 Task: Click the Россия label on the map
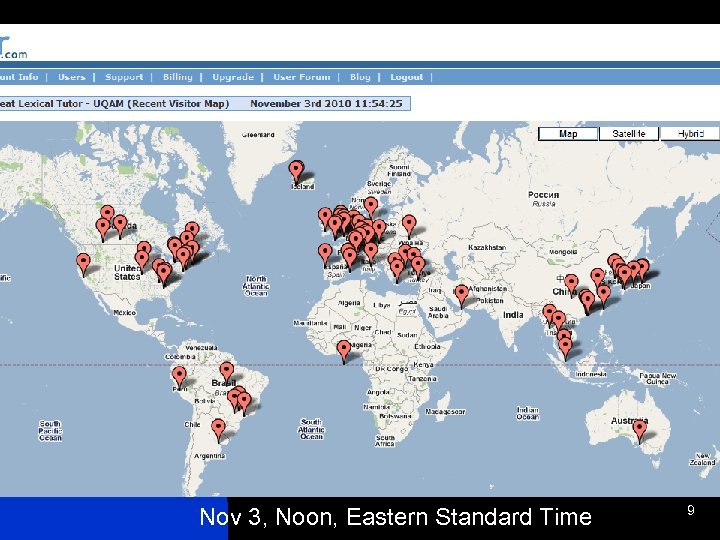click(544, 195)
